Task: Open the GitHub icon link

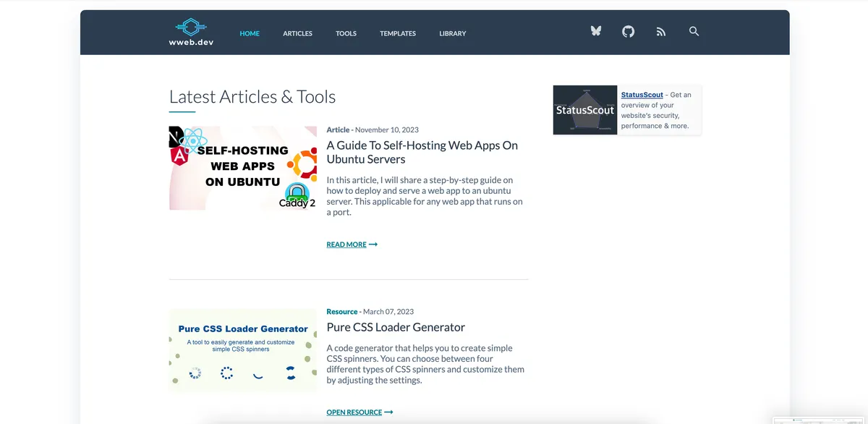Action: pos(629,32)
